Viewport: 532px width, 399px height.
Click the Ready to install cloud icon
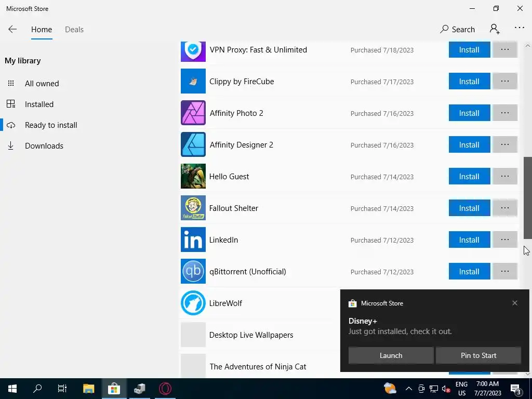(11, 125)
